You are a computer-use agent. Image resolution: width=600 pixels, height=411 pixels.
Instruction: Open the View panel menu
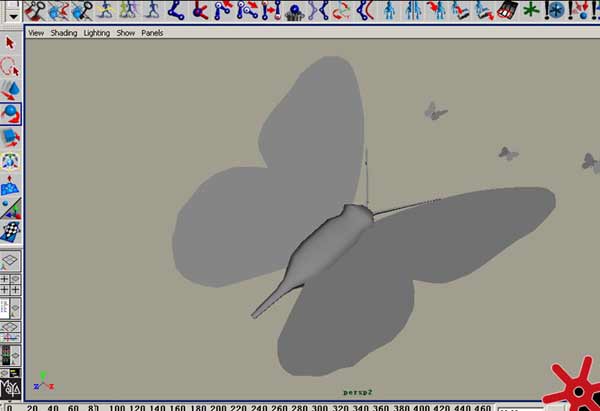point(36,33)
